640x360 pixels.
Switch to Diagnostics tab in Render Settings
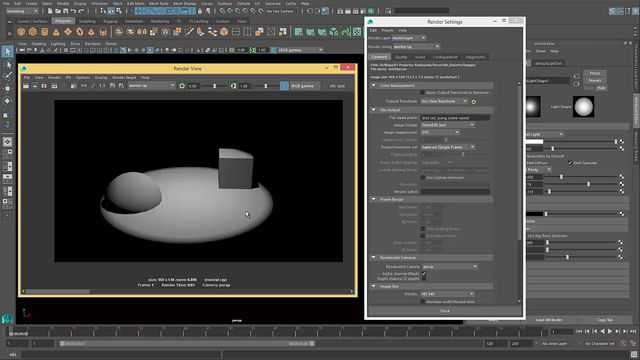coord(475,57)
